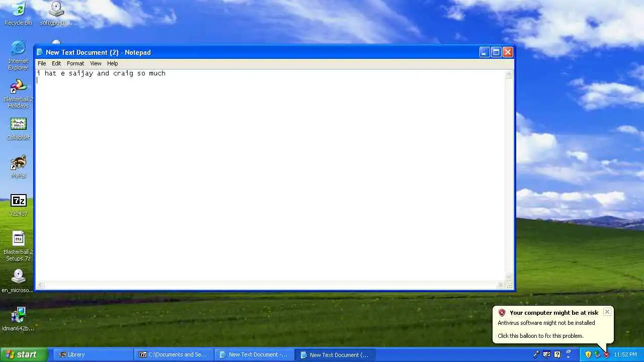The height and width of the screenshot is (362, 644).
Task: Click the word 'saijay' in Notepad text
Action: (81, 73)
